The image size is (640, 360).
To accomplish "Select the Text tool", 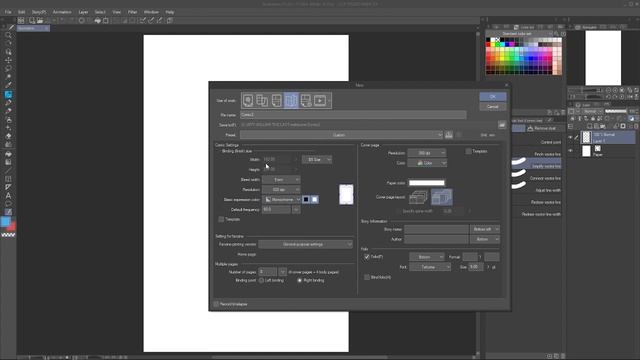I will click(8, 196).
